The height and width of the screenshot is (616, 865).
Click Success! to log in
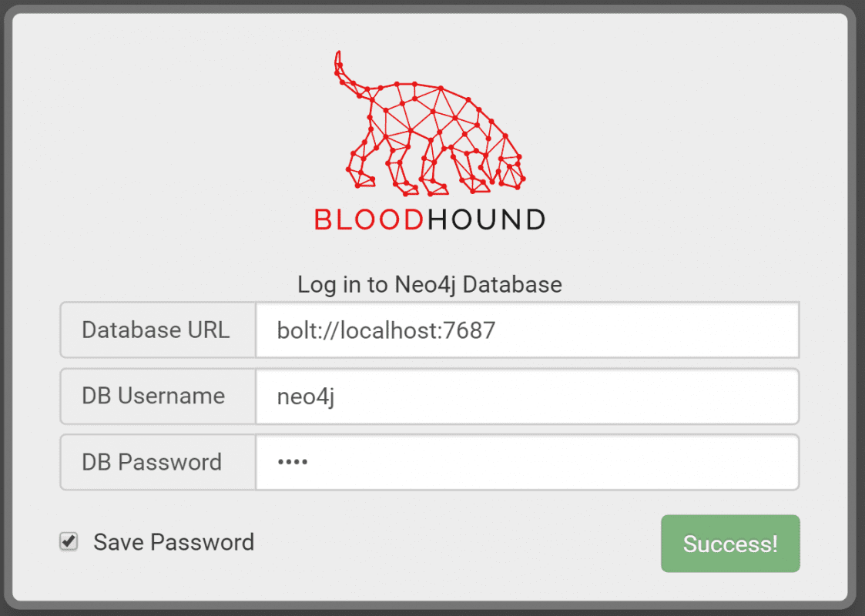click(729, 544)
